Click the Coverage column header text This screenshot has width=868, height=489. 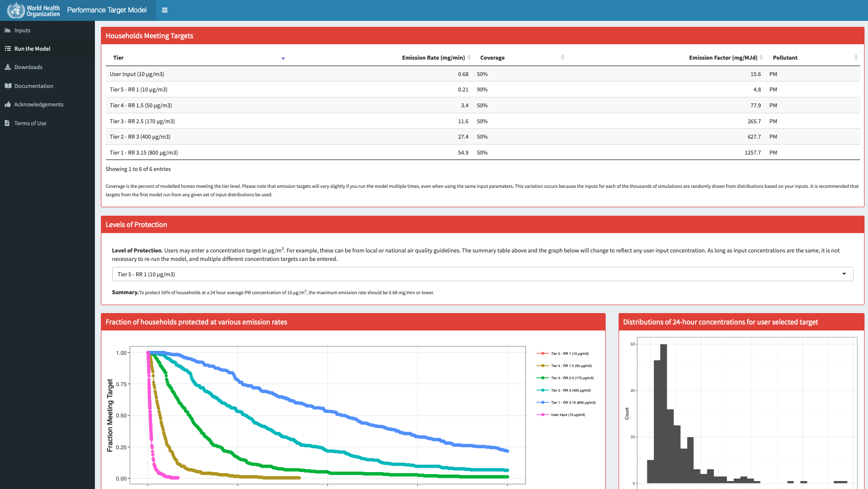pyautogui.click(x=492, y=58)
